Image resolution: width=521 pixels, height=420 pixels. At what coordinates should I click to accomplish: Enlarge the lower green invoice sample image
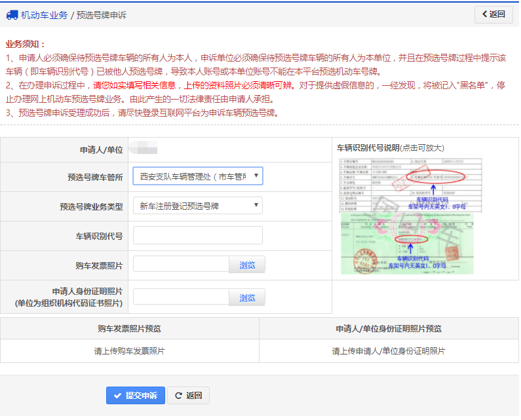coord(411,244)
